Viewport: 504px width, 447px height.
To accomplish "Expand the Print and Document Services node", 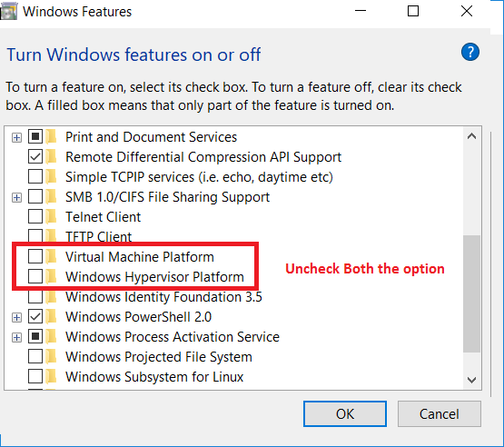I will [x=16, y=137].
